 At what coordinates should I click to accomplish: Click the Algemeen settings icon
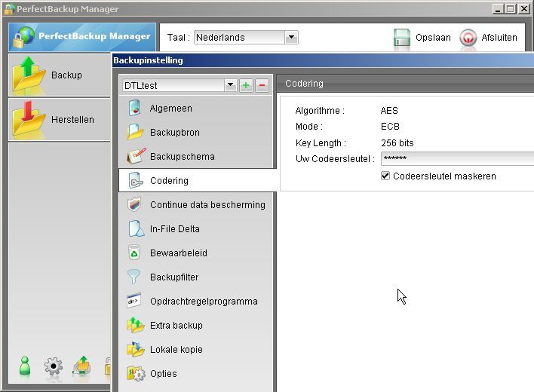135,109
